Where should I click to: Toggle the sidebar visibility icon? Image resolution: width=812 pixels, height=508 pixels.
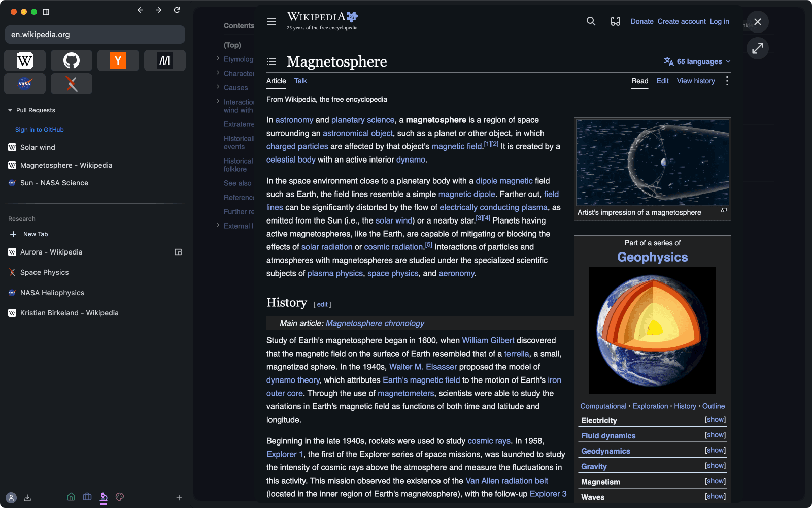(x=46, y=12)
